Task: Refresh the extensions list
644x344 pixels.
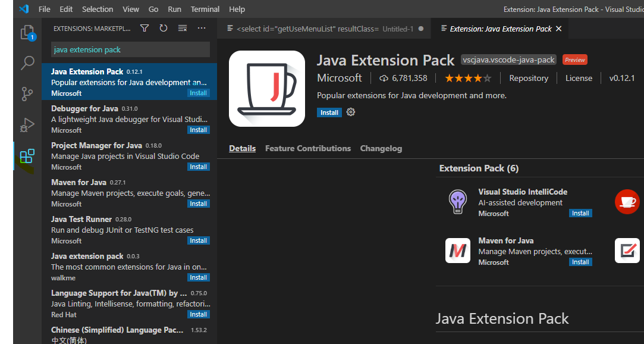Action: 164,28
